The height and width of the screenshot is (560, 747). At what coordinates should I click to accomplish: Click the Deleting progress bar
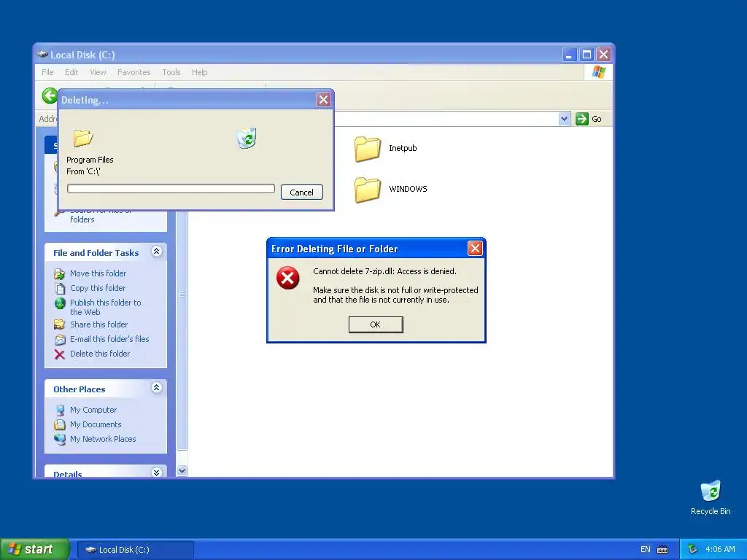(171, 189)
